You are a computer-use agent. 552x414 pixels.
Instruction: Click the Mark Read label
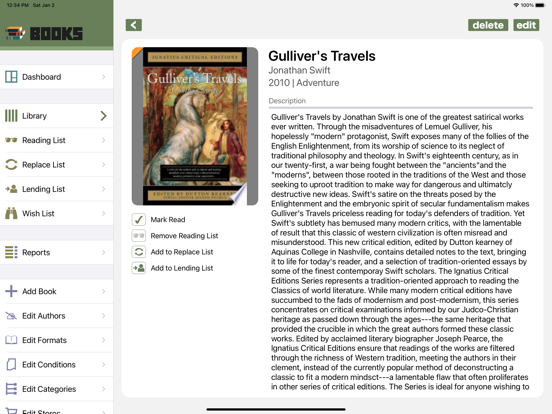click(x=168, y=220)
